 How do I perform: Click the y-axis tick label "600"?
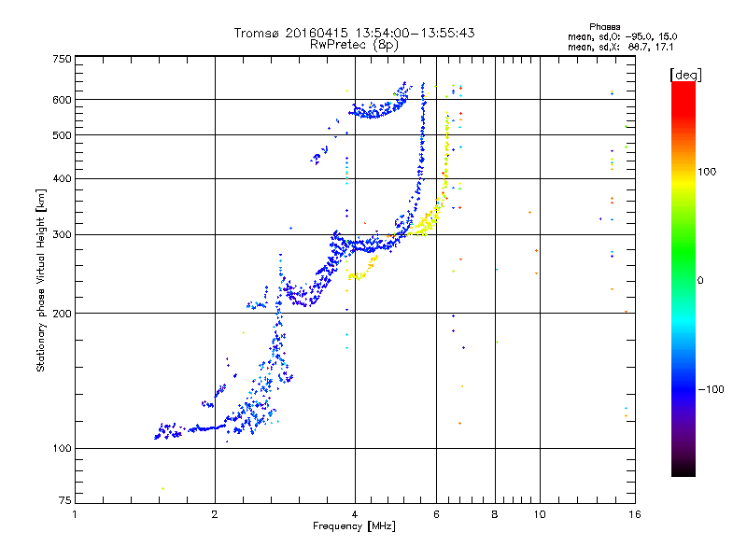click(62, 100)
